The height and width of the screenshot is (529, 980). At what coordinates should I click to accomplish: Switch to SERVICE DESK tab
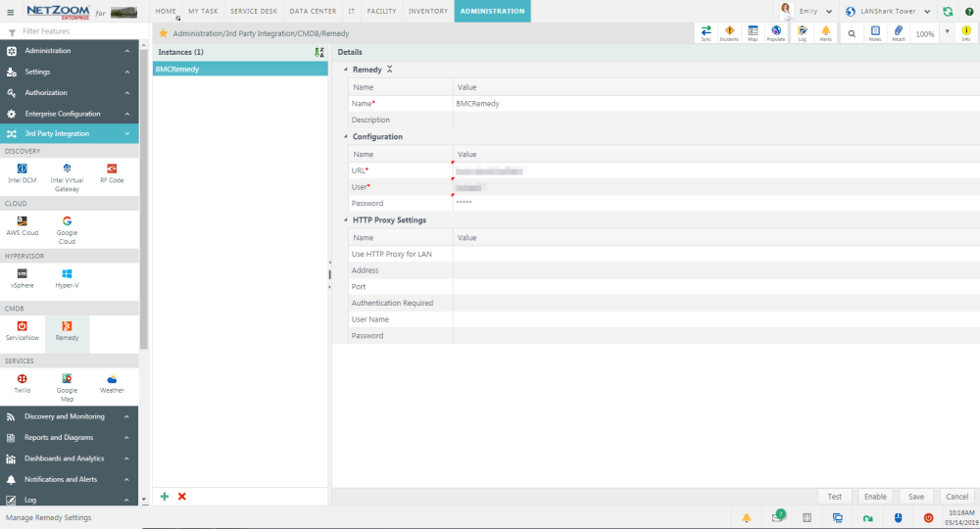[x=254, y=11]
